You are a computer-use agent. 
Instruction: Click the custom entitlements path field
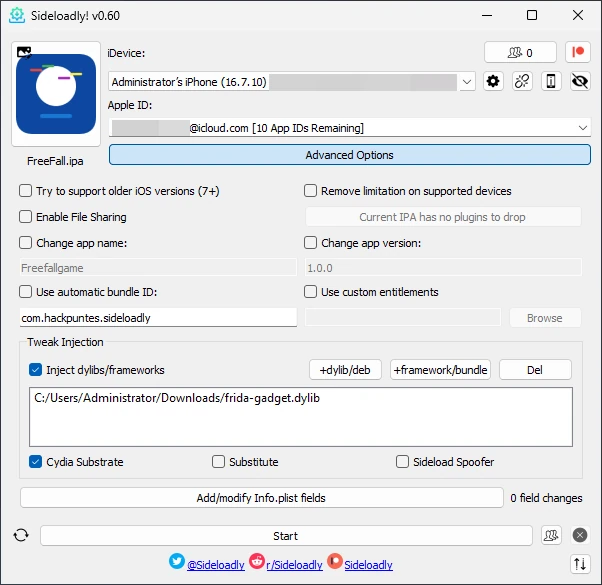tap(403, 318)
